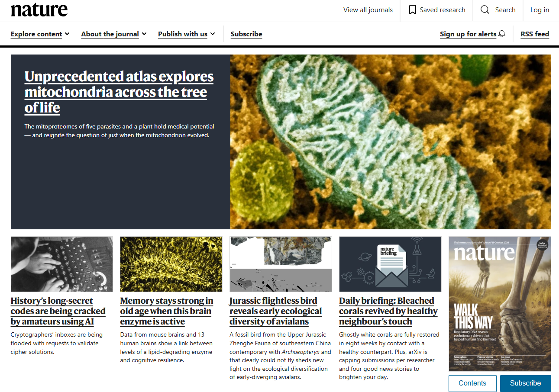Click the Search text link
The width and height of the screenshot is (559, 392).
[505, 10]
